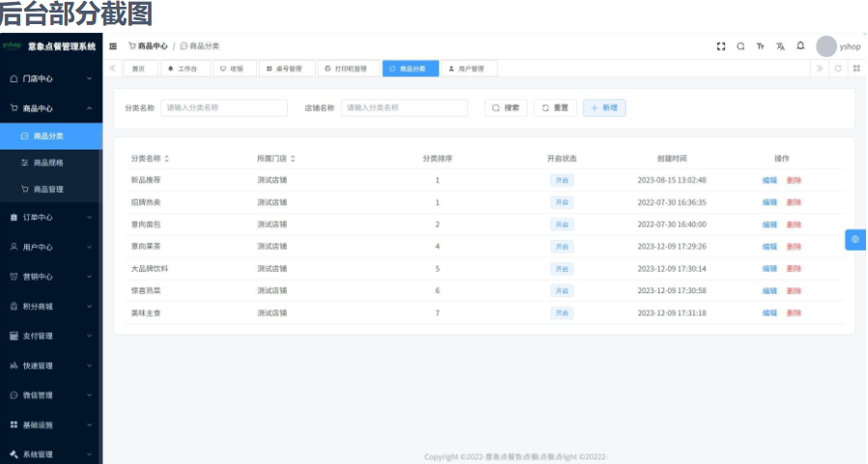
Task: Expand the 微信管理 menu chevron
Action: [89, 395]
